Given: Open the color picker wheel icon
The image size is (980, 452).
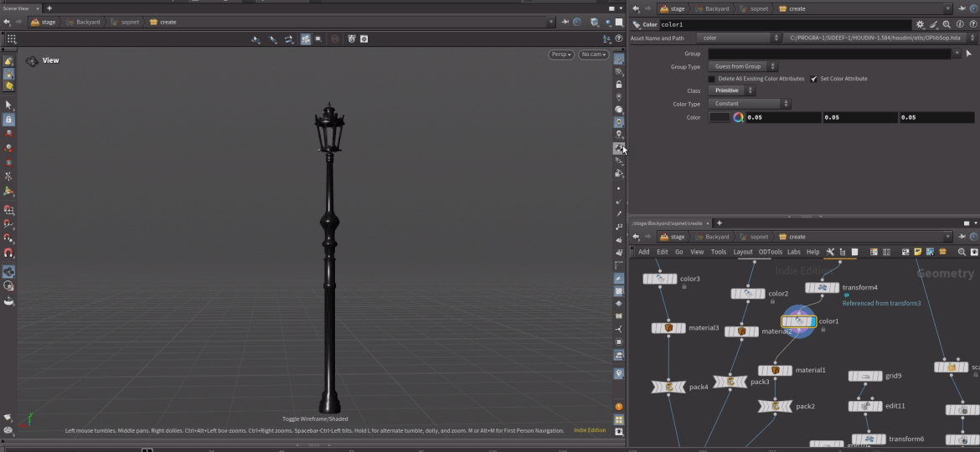Looking at the screenshot, I should tap(738, 118).
